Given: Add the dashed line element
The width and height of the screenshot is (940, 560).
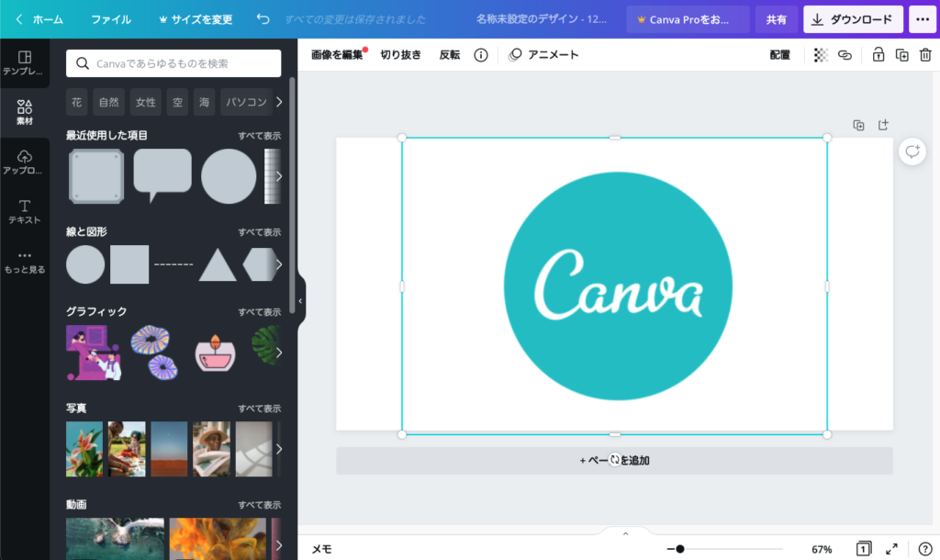Looking at the screenshot, I should click(x=173, y=264).
